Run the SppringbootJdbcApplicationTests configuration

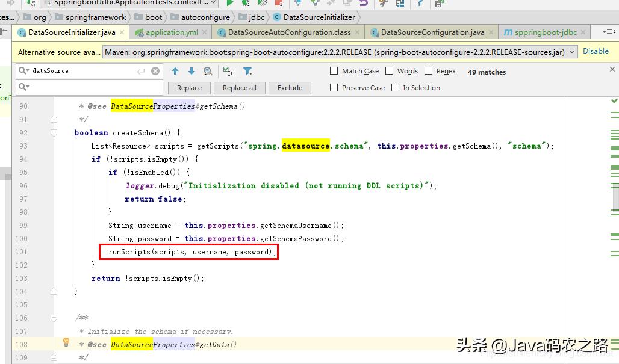tap(231, 4)
